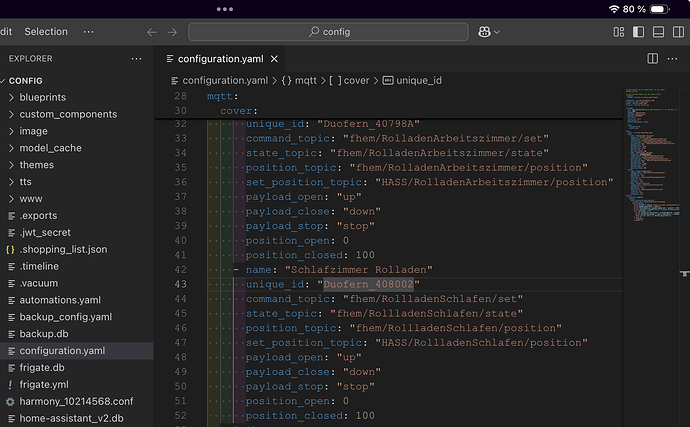Image resolution: width=690 pixels, height=427 pixels.
Task: Expand the image folder
Action: coord(33,131)
